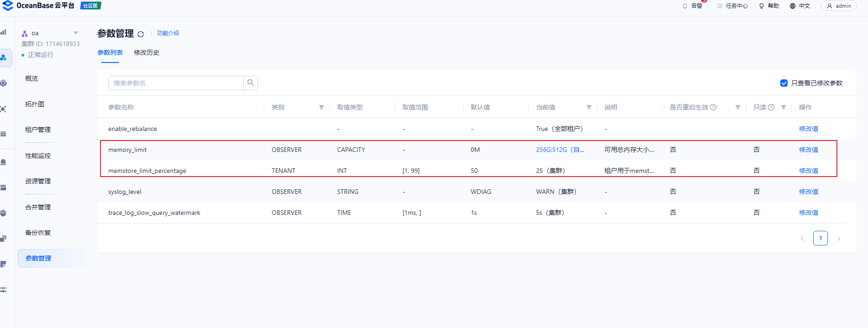This screenshot has width=868, height=328.
Task: Focus the 搜索参数名 search field
Action: pyautogui.click(x=176, y=83)
